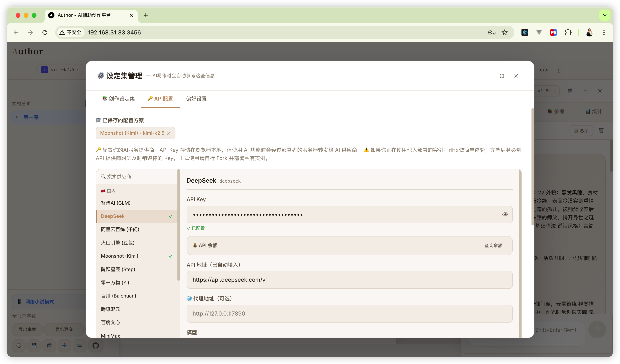Switch to 创作设定集 tab
The height and width of the screenshot is (364, 620).
tap(118, 99)
